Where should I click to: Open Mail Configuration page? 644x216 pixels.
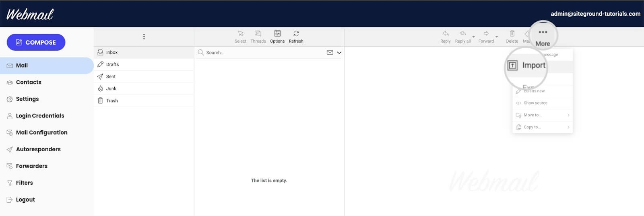tap(41, 132)
